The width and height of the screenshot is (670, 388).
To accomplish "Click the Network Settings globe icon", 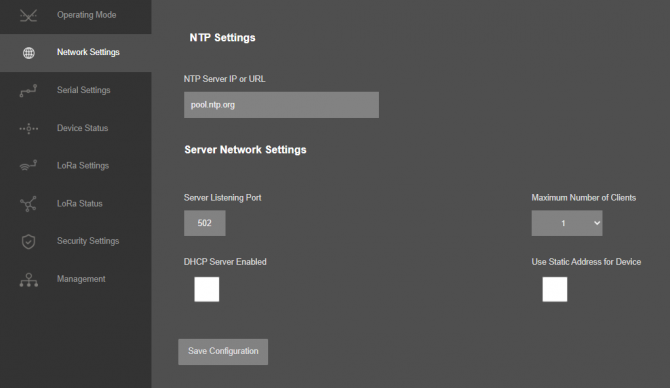I will point(29,53).
